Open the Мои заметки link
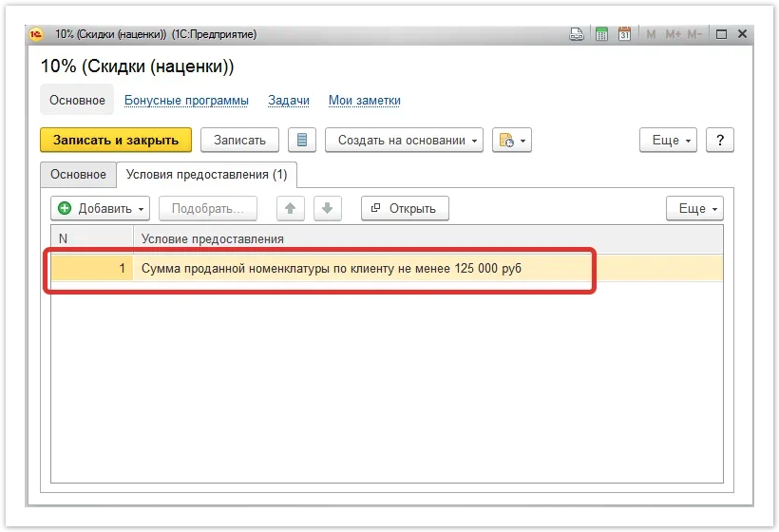 pyautogui.click(x=364, y=100)
